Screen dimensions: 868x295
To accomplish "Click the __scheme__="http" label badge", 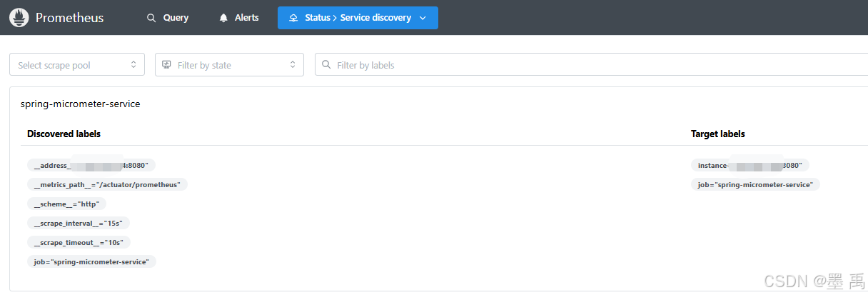I will tap(66, 204).
